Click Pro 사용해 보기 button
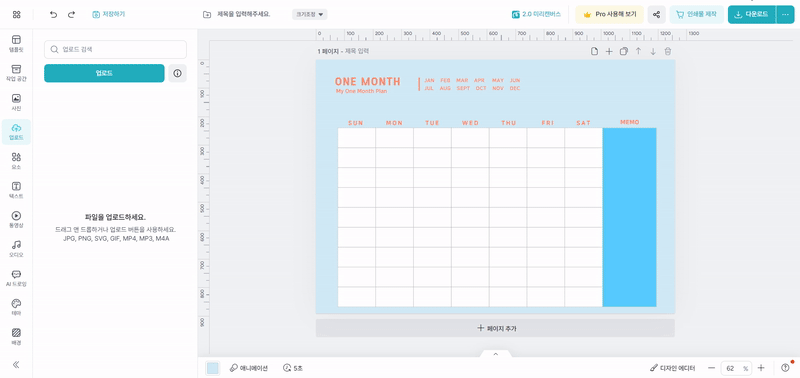The width and height of the screenshot is (800, 378). [610, 14]
